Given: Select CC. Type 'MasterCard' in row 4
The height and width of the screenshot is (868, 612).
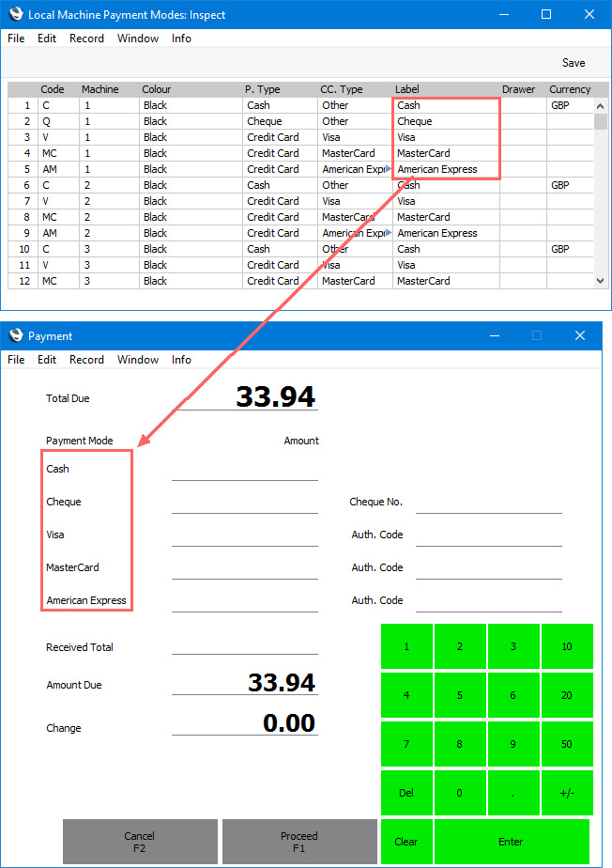Looking at the screenshot, I should 355,153.
